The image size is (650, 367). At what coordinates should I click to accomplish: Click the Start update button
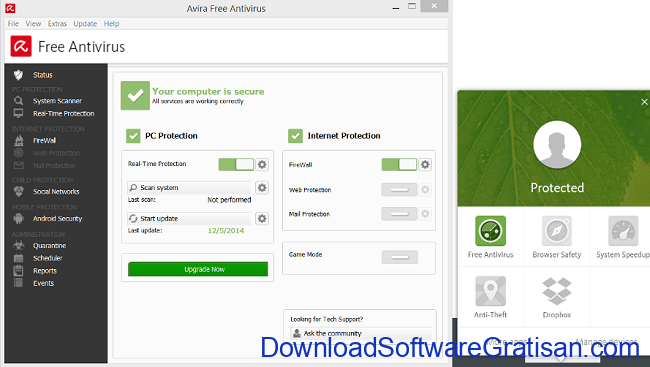pyautogui.click(x=189, y=219)
